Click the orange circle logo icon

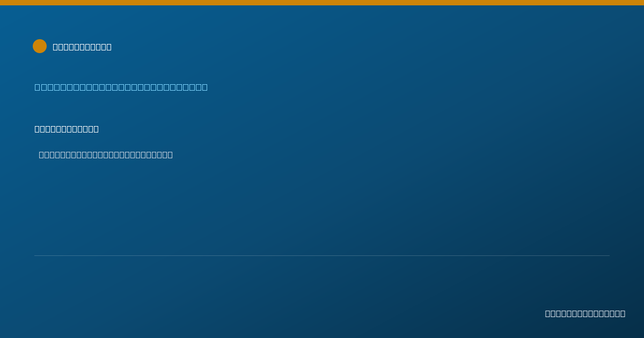[x=40, y=46]
